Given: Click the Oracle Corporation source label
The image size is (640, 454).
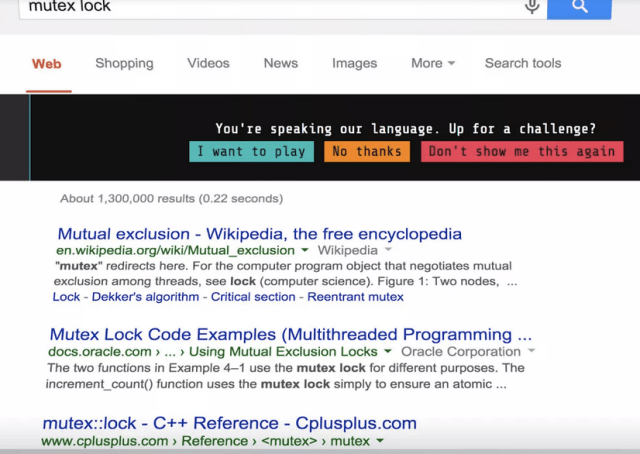Looking at the screenshot, I should [x=461, y=352].
